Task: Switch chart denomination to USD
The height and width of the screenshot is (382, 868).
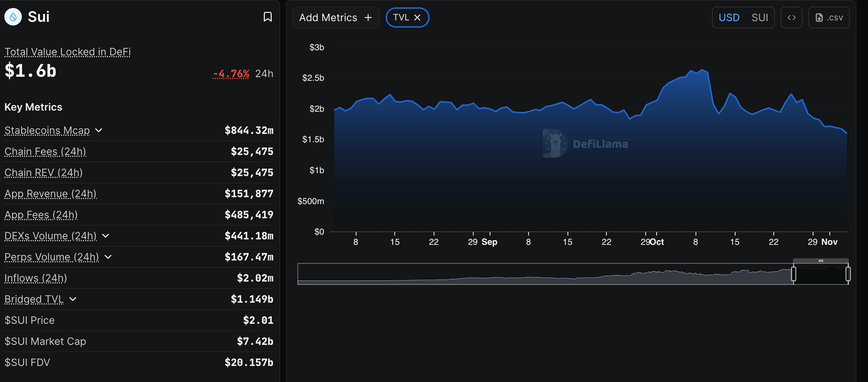Action: (x=728, y=18)
